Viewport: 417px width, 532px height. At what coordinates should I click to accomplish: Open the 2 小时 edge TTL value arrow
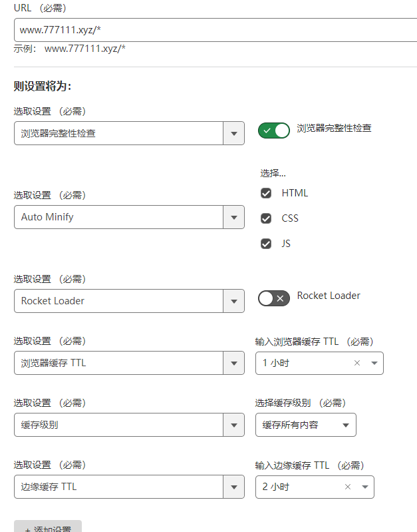(364, 487)
